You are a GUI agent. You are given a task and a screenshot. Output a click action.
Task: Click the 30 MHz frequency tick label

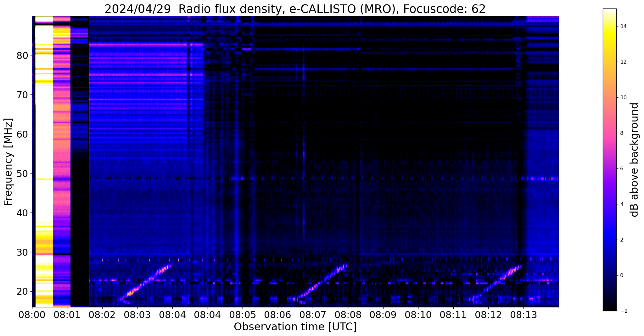pyautogui.click(x=22, y=252)
